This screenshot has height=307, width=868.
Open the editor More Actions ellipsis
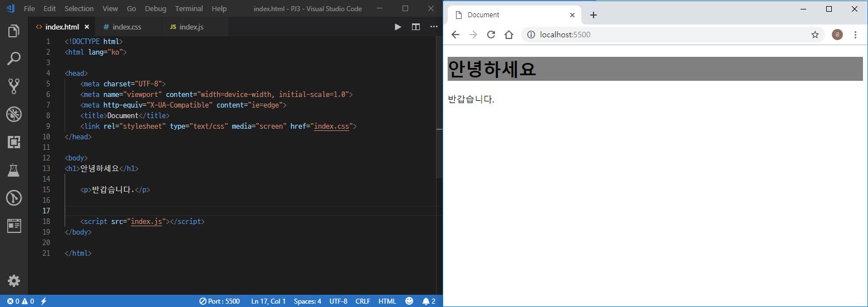click(433, 27)
